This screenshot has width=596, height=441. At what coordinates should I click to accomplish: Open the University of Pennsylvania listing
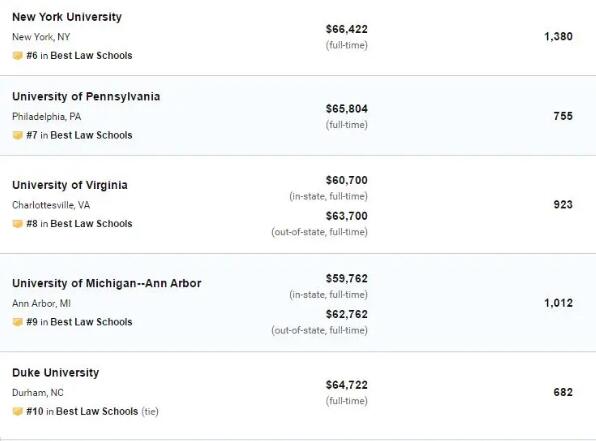coord(86,97)
